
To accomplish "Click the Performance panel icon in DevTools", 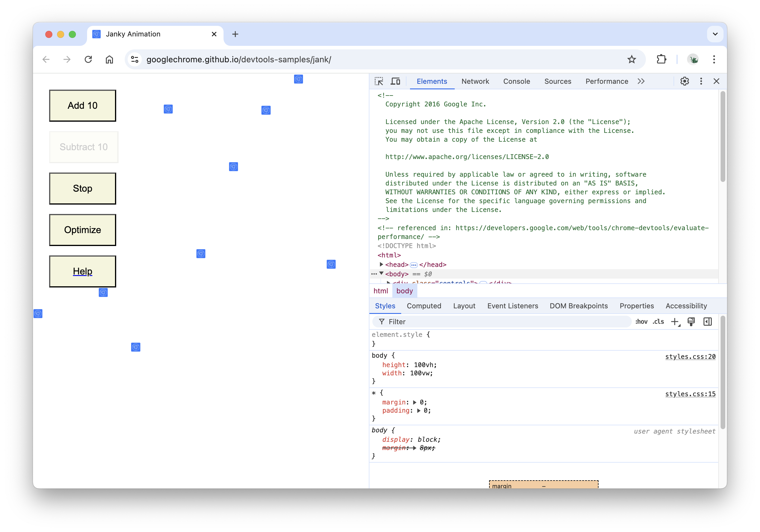I will tap(606, 81).
